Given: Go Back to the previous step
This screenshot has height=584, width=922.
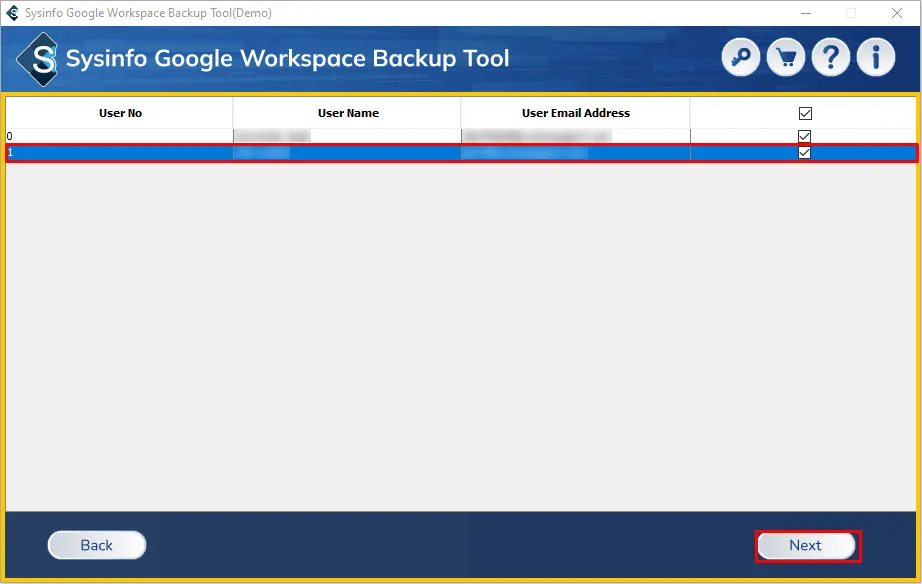Looking at the screenshot, I should click(96, 546).
